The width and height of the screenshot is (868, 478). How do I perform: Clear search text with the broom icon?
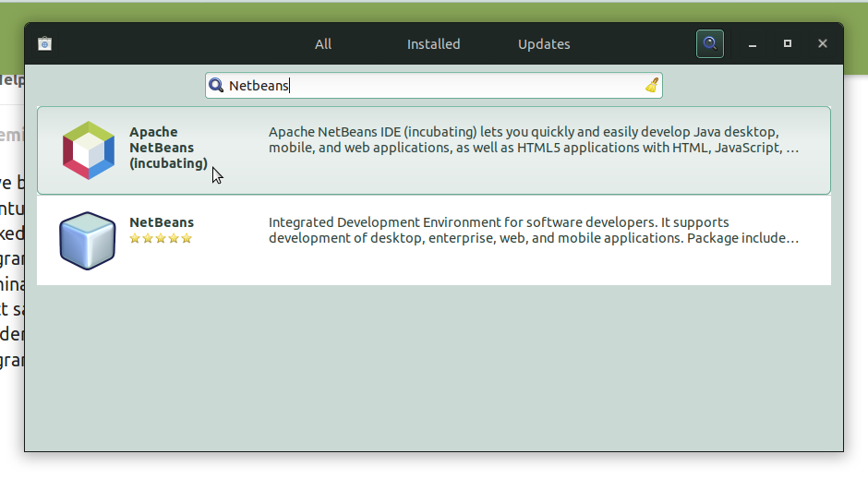(652, 85)
